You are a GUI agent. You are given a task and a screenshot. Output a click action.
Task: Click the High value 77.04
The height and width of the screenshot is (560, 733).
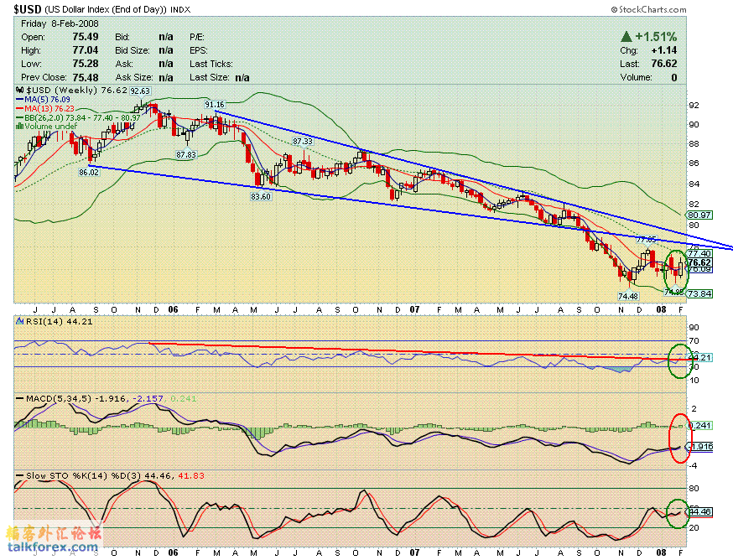pyautogui.click(x=85, y=50)
